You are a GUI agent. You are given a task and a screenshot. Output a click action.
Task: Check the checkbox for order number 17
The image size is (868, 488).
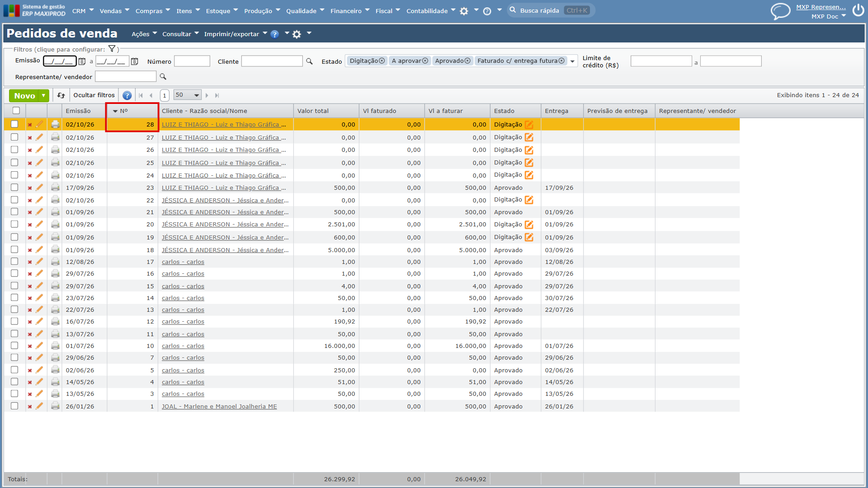tap(14, 262)
